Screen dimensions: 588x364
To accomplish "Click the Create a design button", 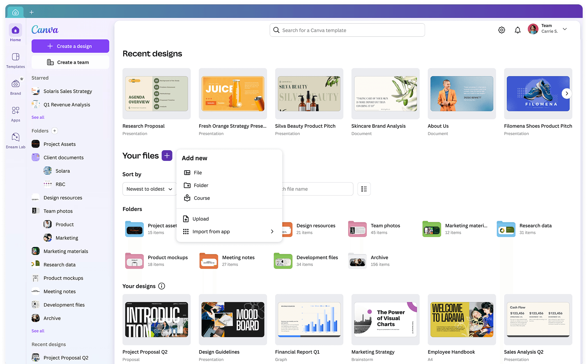I will tap(70, 46).
